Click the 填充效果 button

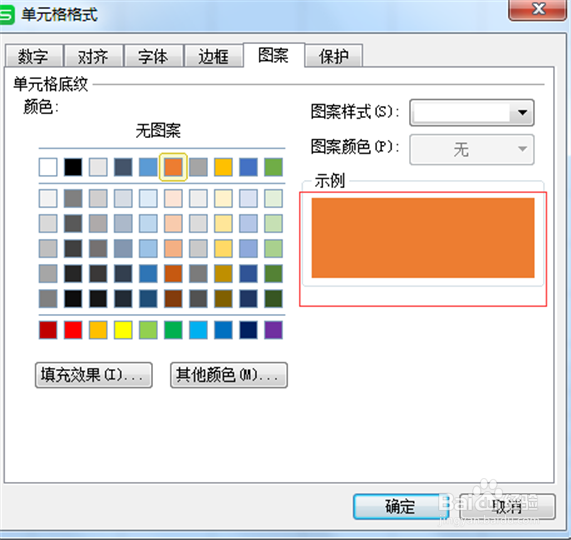point(94,375)
